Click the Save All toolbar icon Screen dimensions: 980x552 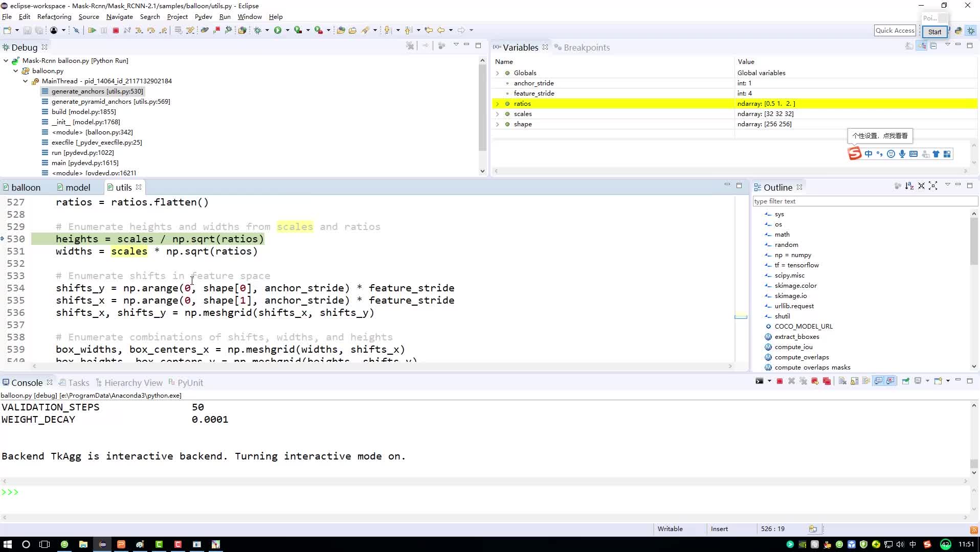[x=39, y=31]
